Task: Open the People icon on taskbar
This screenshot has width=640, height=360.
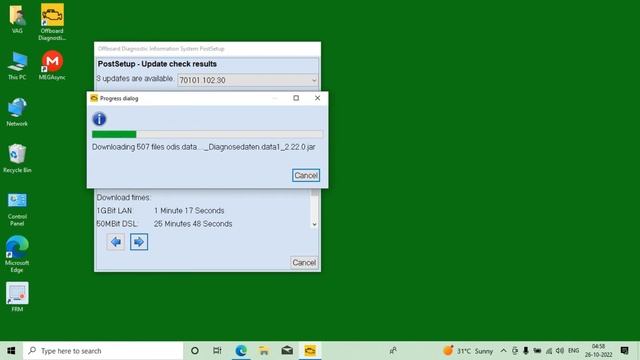Action: pos(393,351)
